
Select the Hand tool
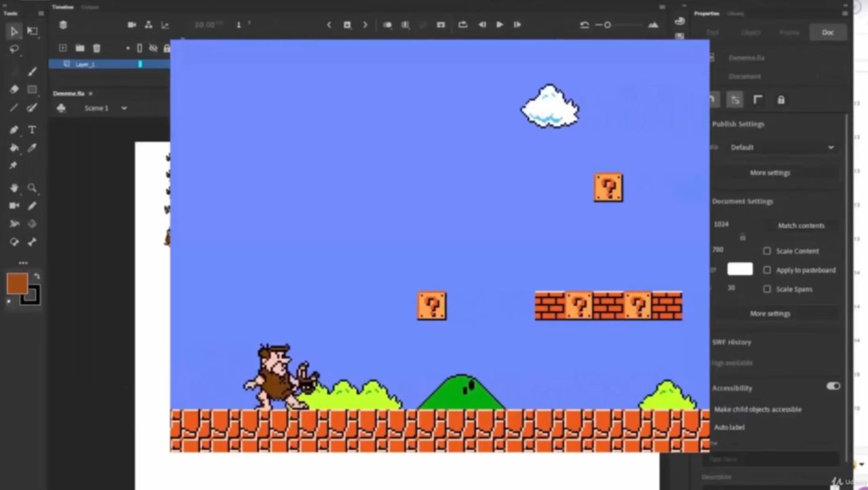coord(14,188)
